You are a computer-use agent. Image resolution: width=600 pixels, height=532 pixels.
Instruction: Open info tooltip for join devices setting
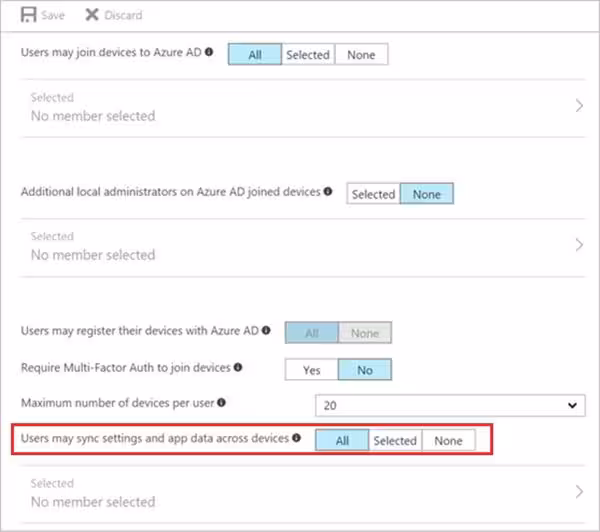(209, 52)
